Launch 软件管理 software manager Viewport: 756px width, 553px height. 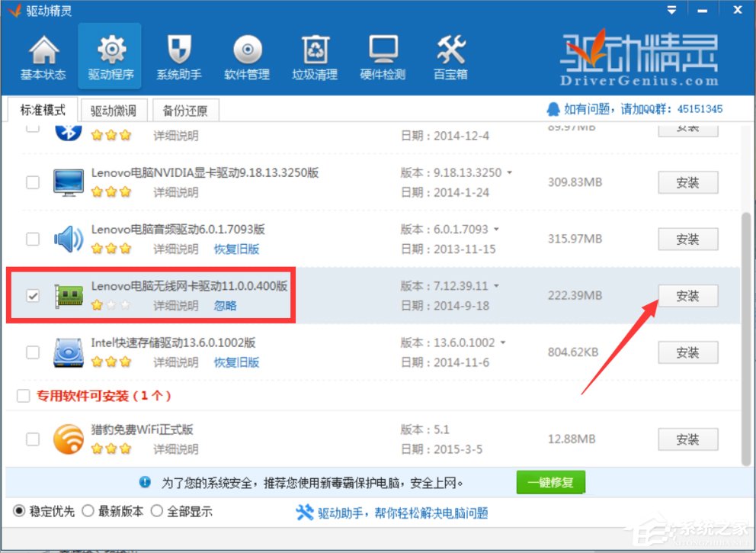[x=245, y=55]
